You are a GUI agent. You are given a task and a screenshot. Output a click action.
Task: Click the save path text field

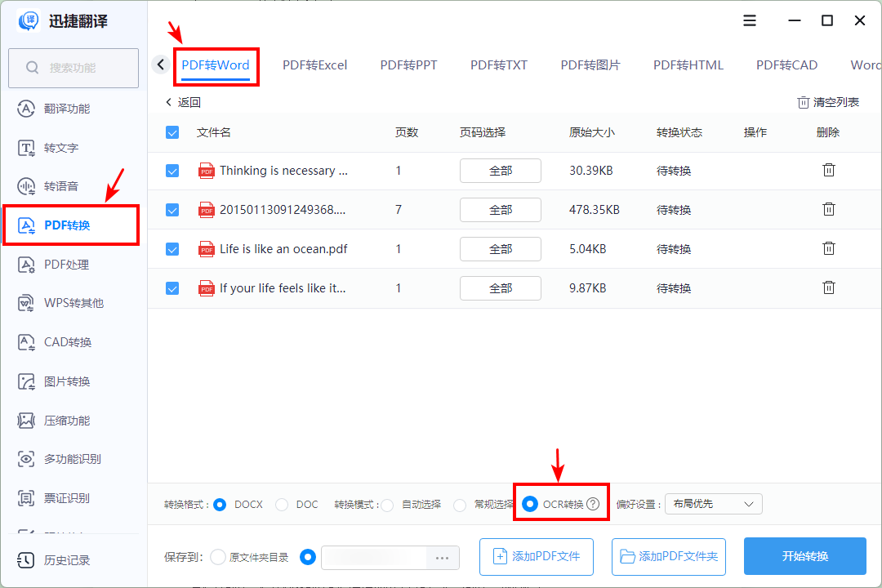click(375, 558)
